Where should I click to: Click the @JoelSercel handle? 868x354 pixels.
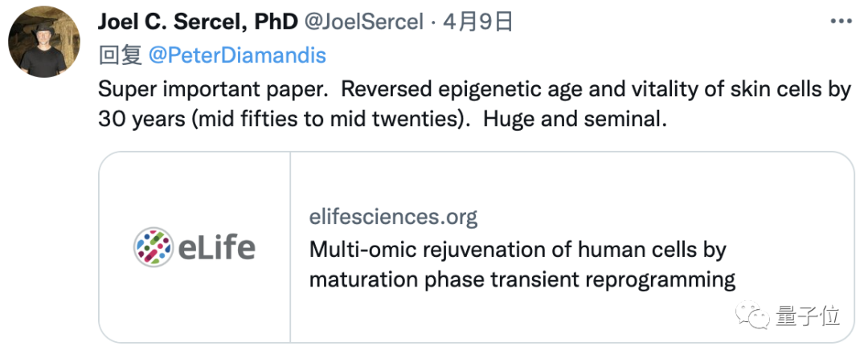pos(362,22)
